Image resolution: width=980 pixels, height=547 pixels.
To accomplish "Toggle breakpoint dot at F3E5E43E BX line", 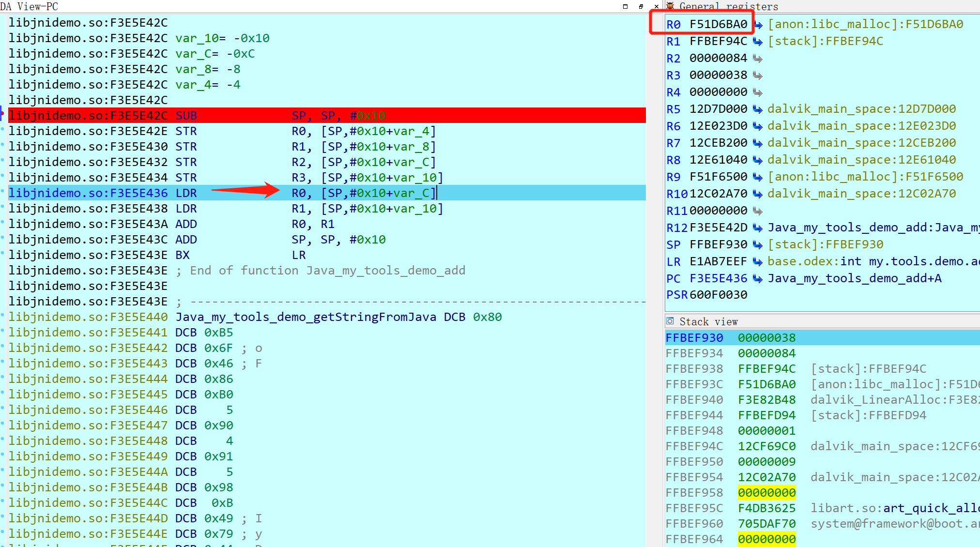I will 2,253.
